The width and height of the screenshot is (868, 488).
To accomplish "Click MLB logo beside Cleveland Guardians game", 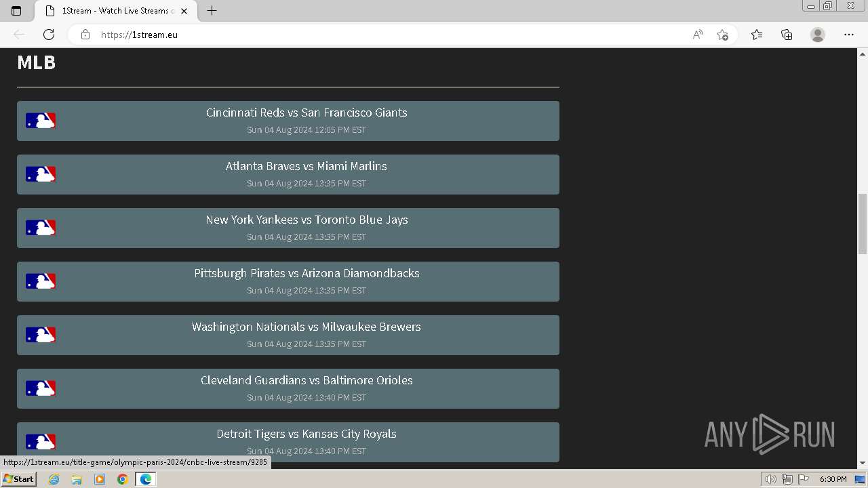I will pyautogui.click(x=41, y=388).
